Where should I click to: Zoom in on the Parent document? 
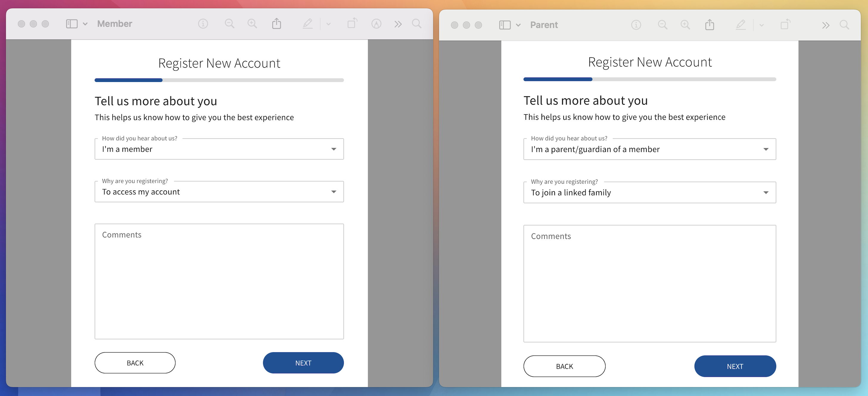click(x=685, y=25)
